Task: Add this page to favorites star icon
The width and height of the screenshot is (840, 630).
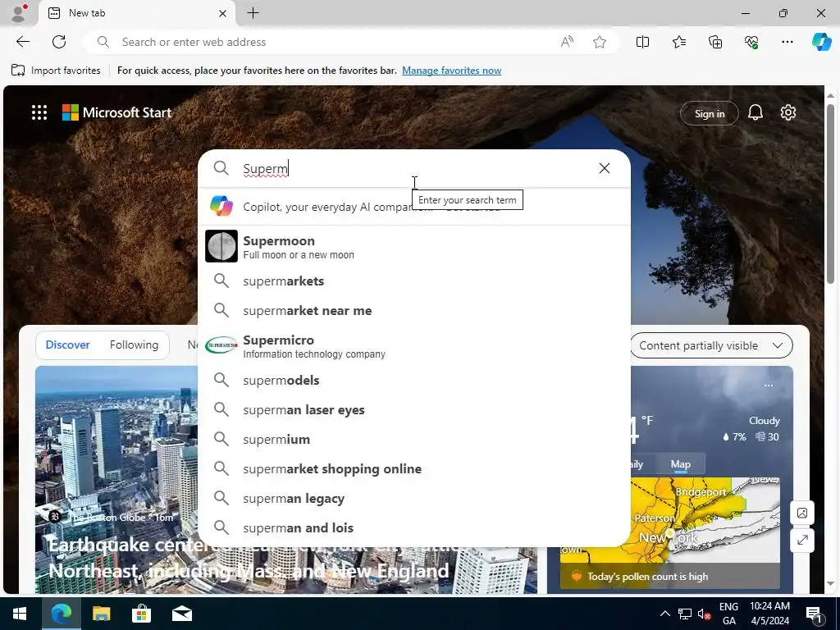Action: pos(600,42)
